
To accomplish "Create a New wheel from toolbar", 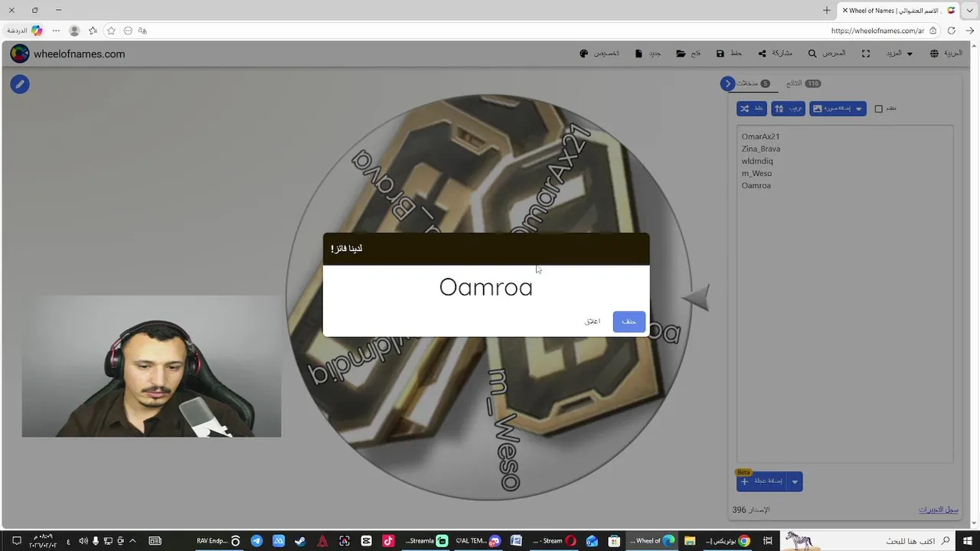I will [648, 54].
